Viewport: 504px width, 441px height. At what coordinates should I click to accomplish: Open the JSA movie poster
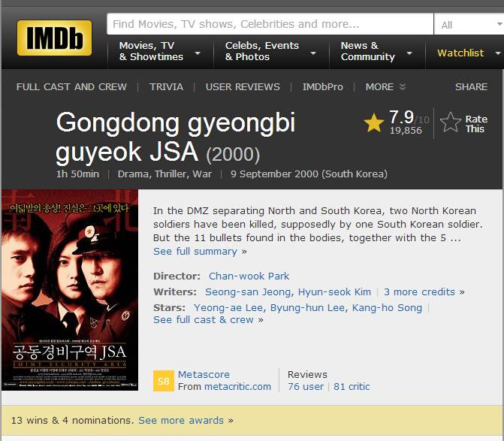(70, 290)
